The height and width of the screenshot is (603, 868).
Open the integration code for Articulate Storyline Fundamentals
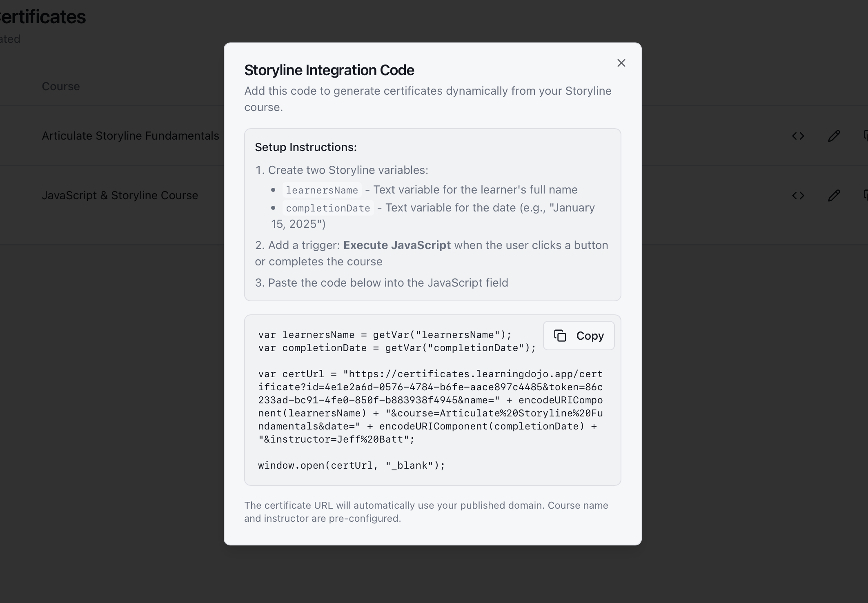(799, 136)
